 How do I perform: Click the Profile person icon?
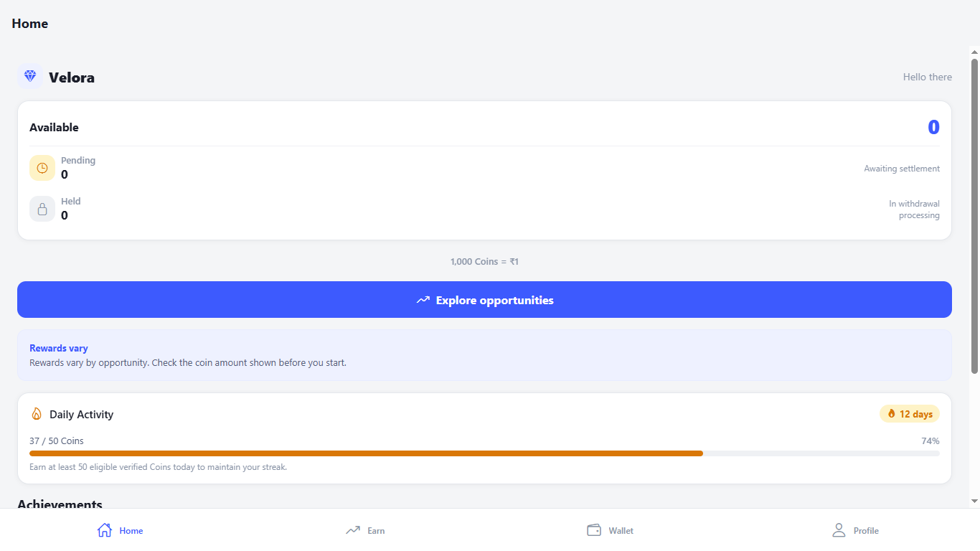839,530
